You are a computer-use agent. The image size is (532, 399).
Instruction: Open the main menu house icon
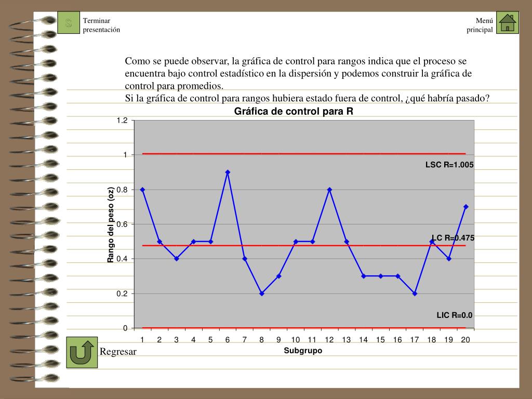[508, 22]
